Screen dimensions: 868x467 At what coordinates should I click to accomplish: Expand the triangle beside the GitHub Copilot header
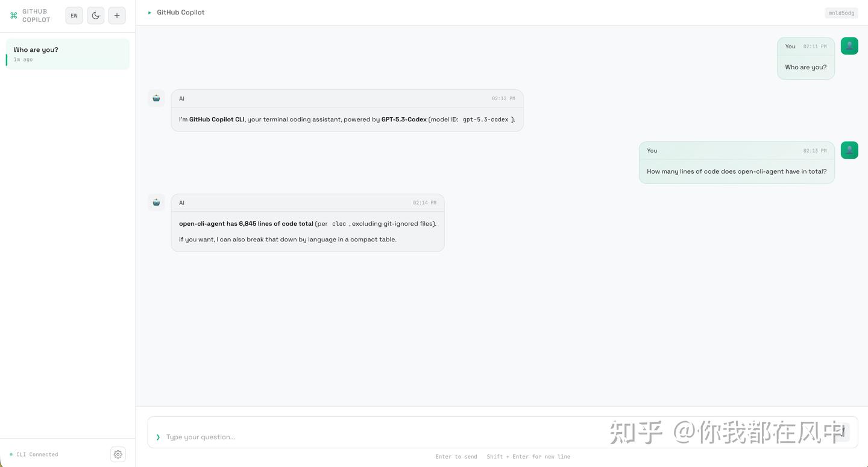click(x=149, y=13)
